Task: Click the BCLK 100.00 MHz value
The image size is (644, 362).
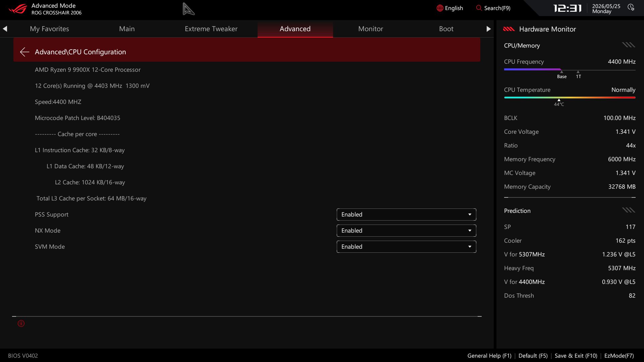Action: tap(619, 118)
